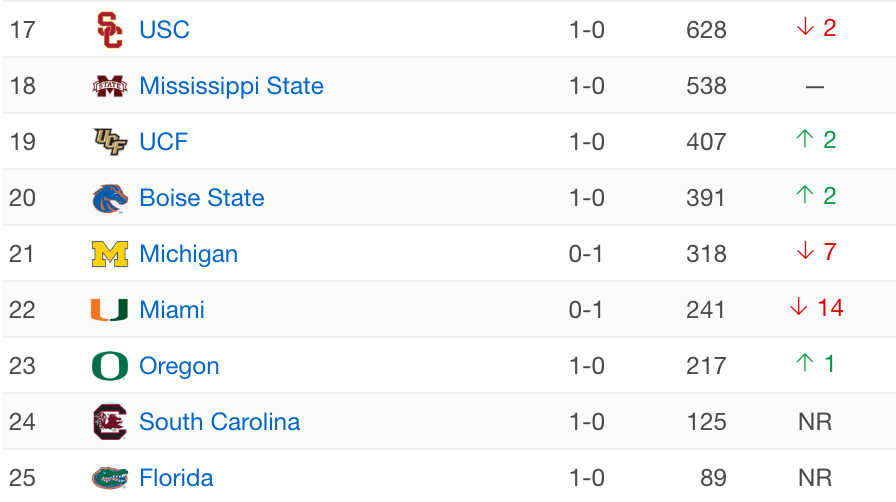This screenshot has height=502, width=896.
Task: Click the Michigan block M logo
Action: pos(110,254)
